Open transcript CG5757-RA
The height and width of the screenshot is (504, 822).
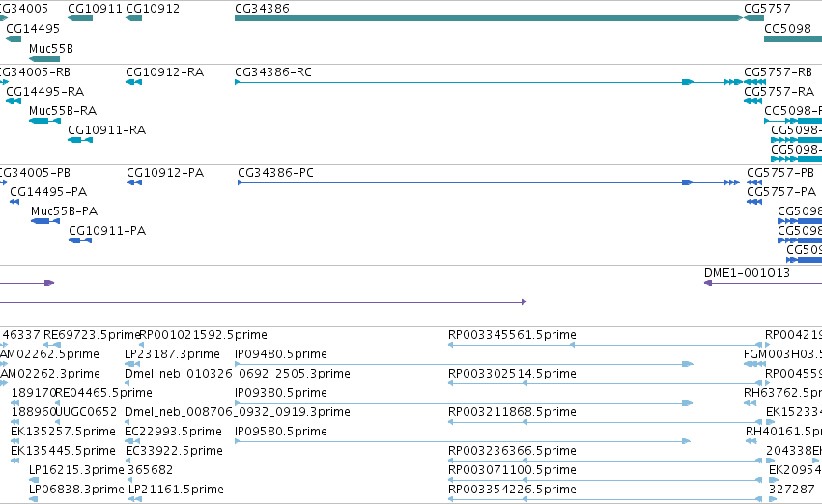tap(779, 92)
